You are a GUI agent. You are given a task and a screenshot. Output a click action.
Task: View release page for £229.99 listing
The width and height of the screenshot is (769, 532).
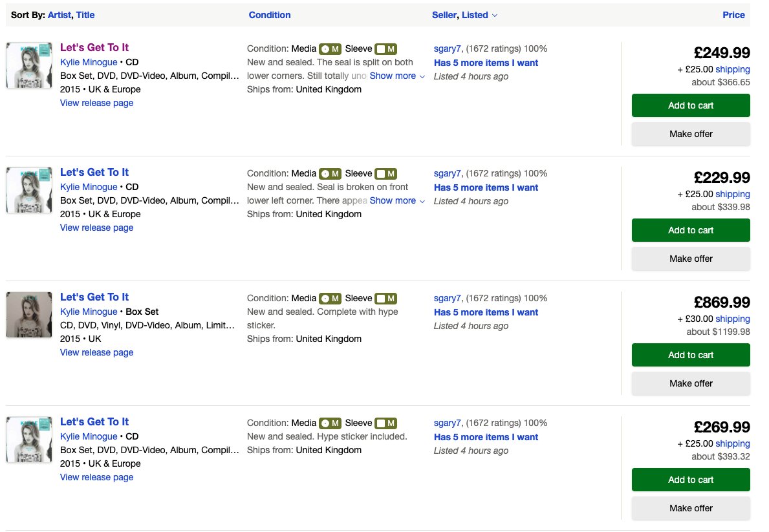pyautogui.click(x=96, y=228)
